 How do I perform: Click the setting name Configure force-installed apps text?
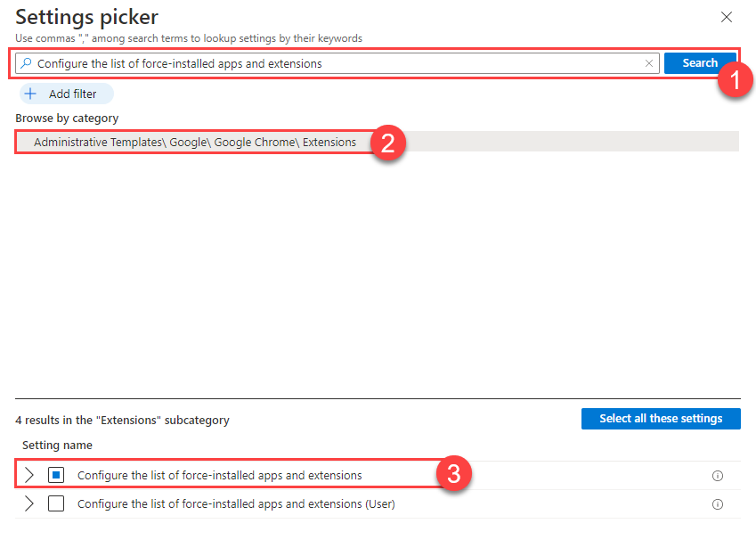(219, 476)
